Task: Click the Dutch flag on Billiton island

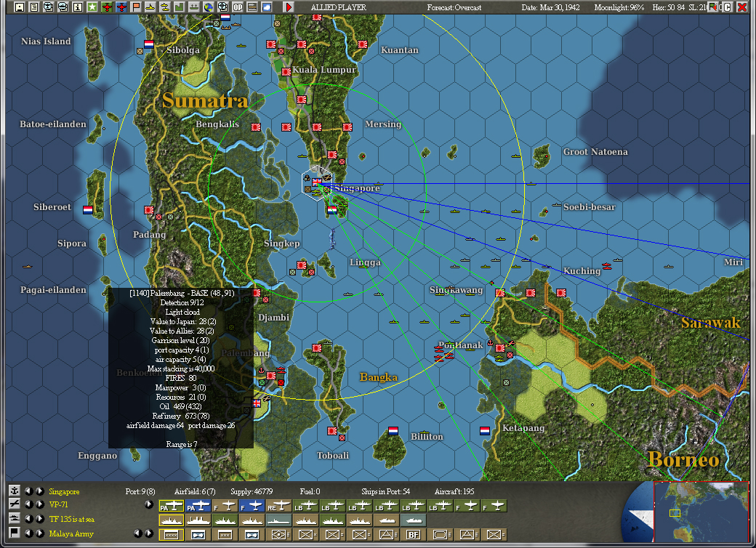Action: point(393,430)
